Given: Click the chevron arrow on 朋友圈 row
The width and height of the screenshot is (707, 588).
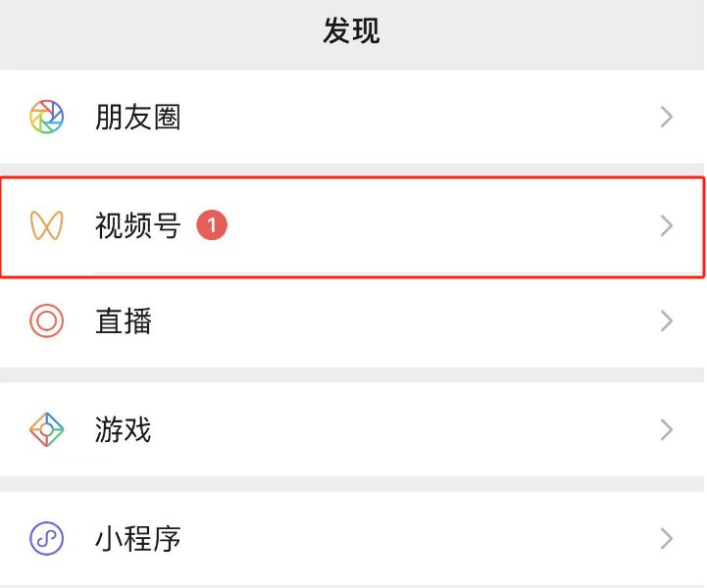Looking at the screenshot, I should (667, 118).
